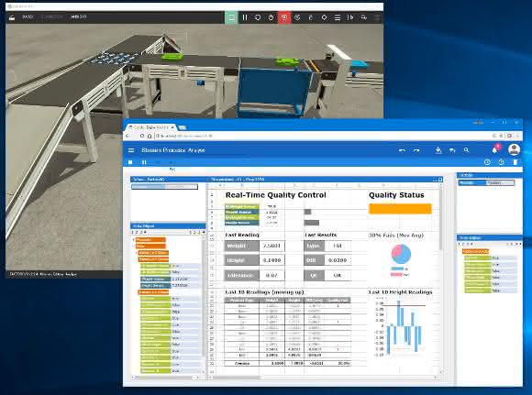Screen dimensions: 532x395
Task: Click the redo arrow in the blue app header
Action: (416, 150)
